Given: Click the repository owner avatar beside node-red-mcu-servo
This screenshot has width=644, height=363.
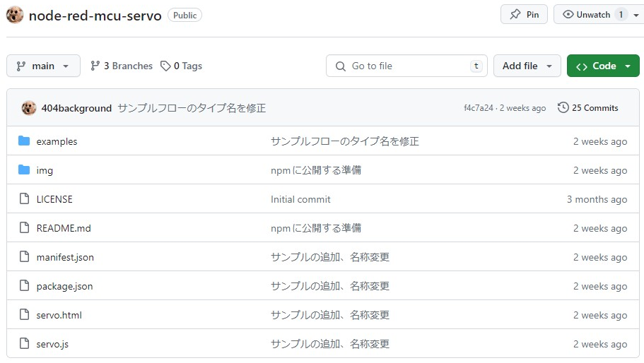Looking at the screenshot, I should [15, 15].
